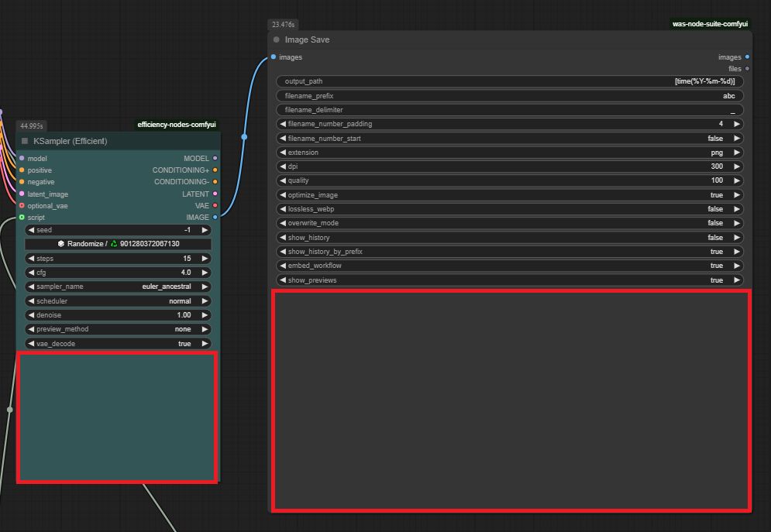The height and width of the screenshot is (532, 771).
Task: Click the midpoint dot on the grey script link
Action: click(10, 409)
